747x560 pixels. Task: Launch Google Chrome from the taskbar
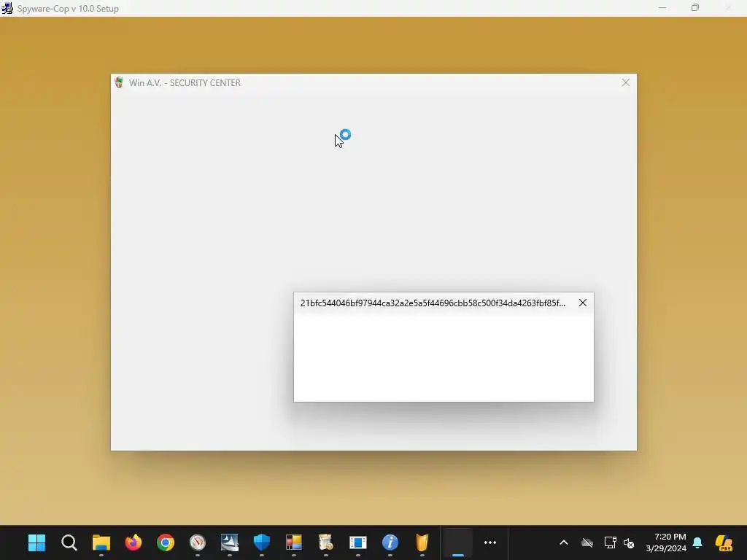tap(166, 542)
